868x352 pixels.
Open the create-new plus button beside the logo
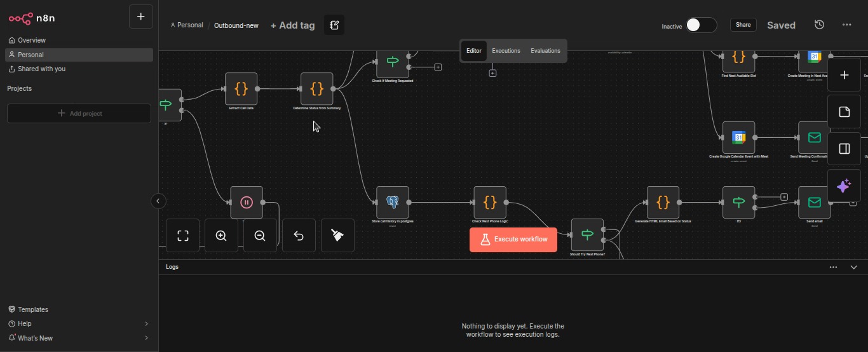(x=141, y=17)
